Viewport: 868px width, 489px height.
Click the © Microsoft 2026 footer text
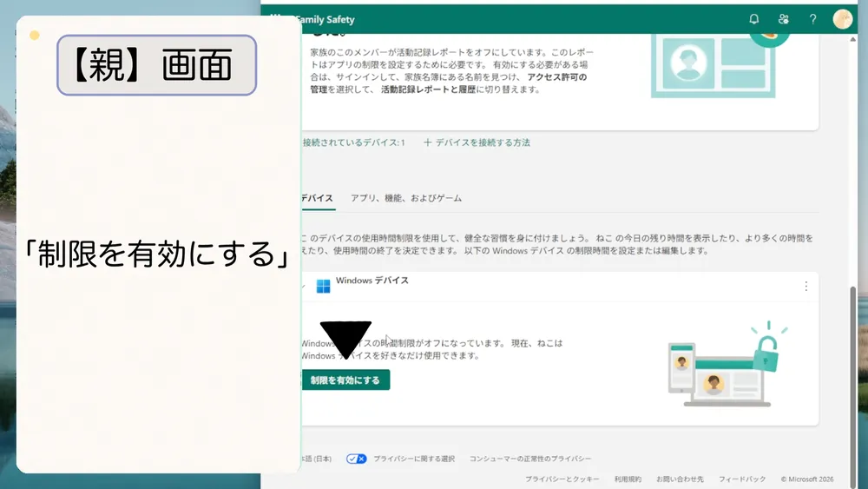pyautogui.click(x=807, y=479)
